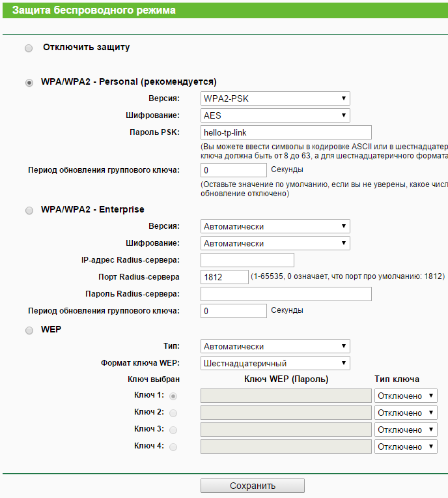Select the 'Отключить защиту' radio button
The image size is (448, 498).
pyautogui.click(x=29, y=48)
